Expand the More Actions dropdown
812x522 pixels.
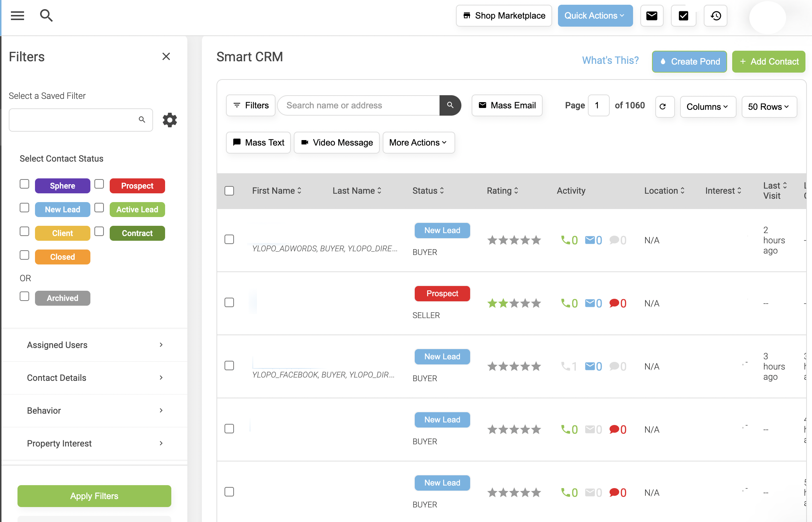pos(418,143)
